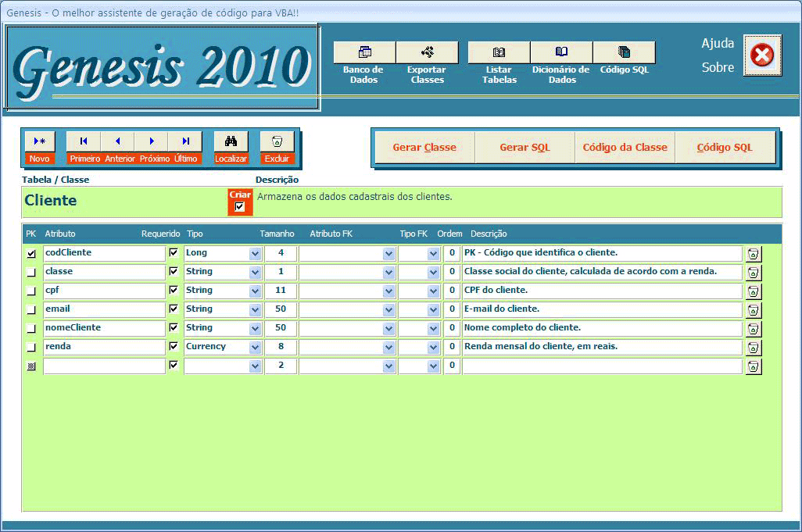Click description 'CPF do cliente.'
This screenshot has height=532, width=802.
point(602,291)
